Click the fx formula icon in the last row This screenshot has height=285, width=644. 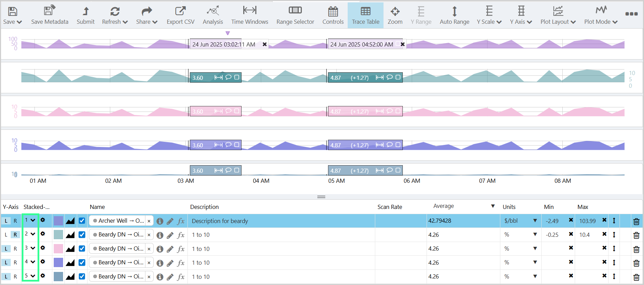click(181, 277)
